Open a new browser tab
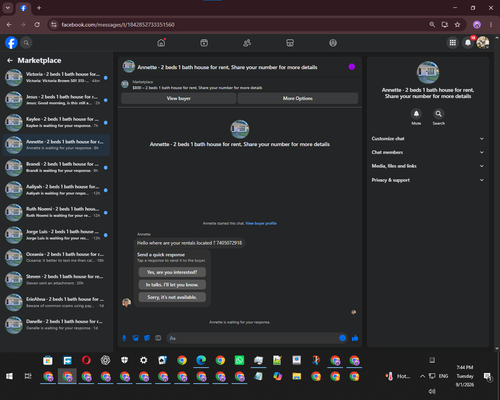Screen dimensions: 500x400 [x=39, y=8]
